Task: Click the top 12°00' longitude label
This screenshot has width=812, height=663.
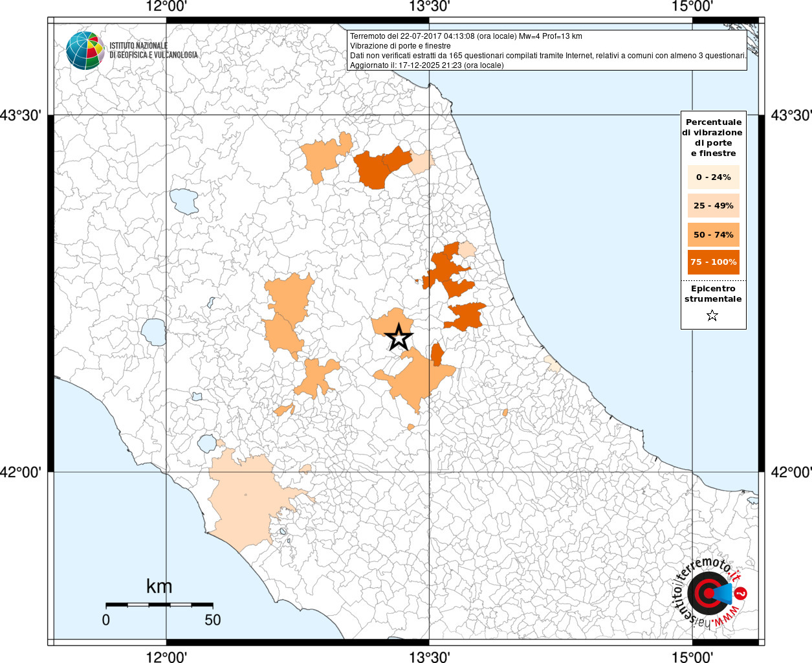Action: click(x=166, y=6)
